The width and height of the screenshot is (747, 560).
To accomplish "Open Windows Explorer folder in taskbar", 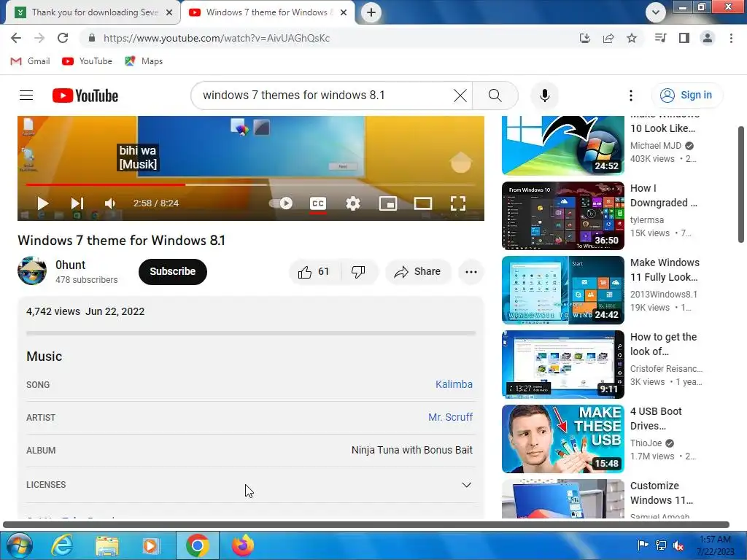I will [x=107, y=545].
